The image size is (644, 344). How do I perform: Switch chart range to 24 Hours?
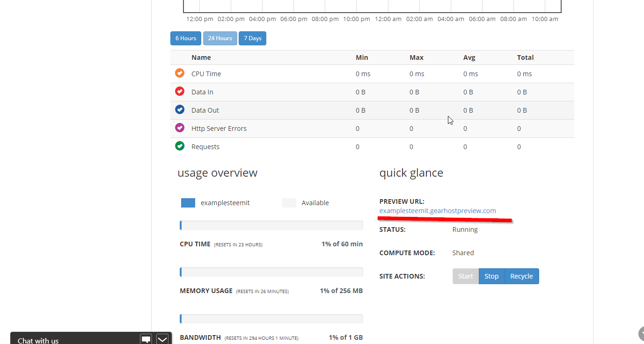[220, 38]
